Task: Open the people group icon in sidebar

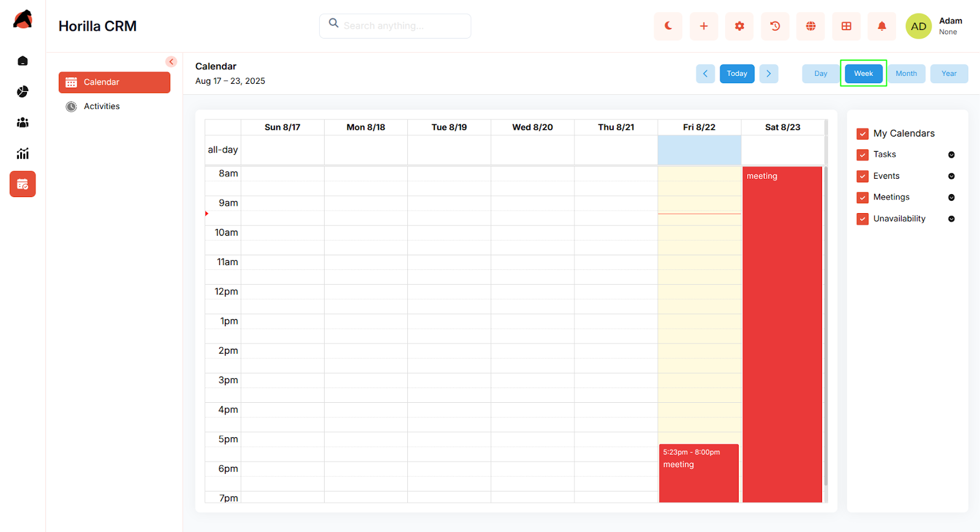Action: [23, 122]
